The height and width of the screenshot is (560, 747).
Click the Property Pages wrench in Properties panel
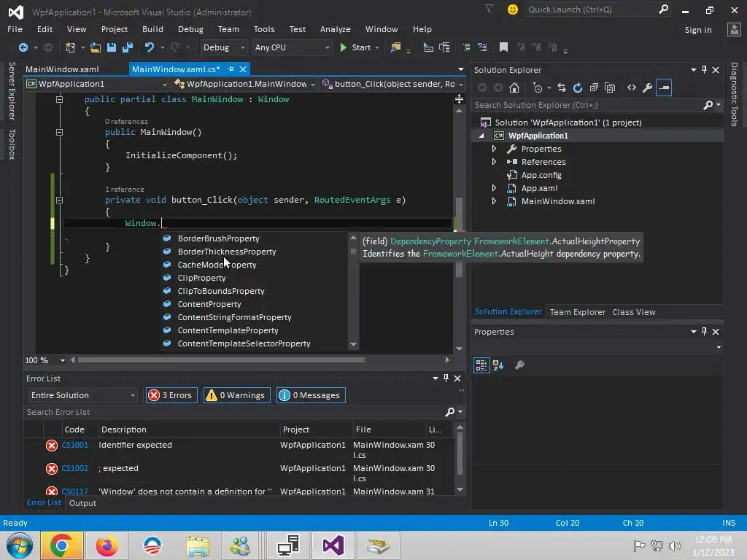pos(519,365)
